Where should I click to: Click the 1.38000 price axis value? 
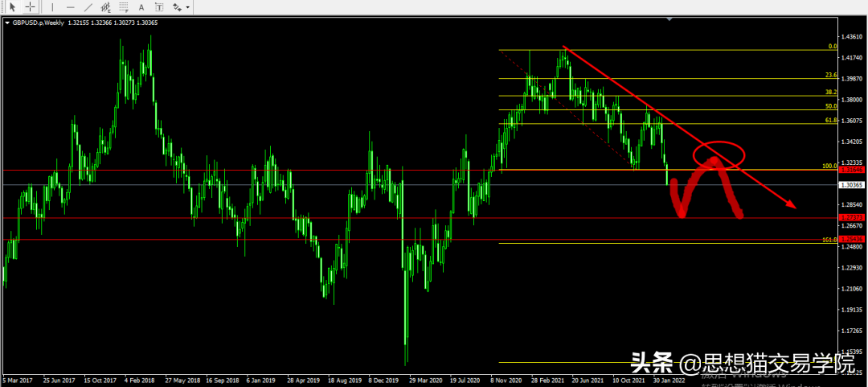click(x=852, y=100)
